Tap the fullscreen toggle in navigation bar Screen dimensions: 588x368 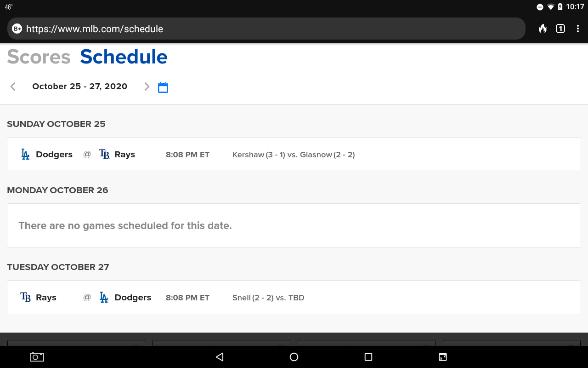pos(443,357)
